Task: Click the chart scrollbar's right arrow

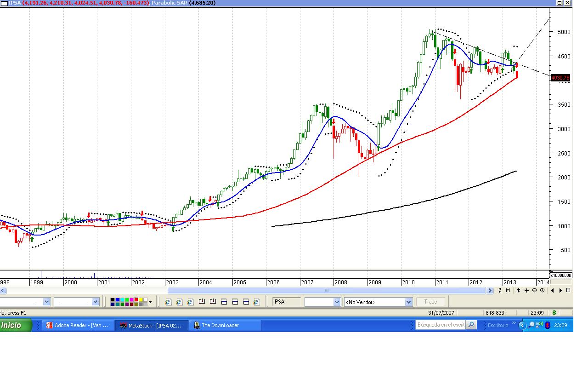Action: pyautogui.click(x=490, y=291)
